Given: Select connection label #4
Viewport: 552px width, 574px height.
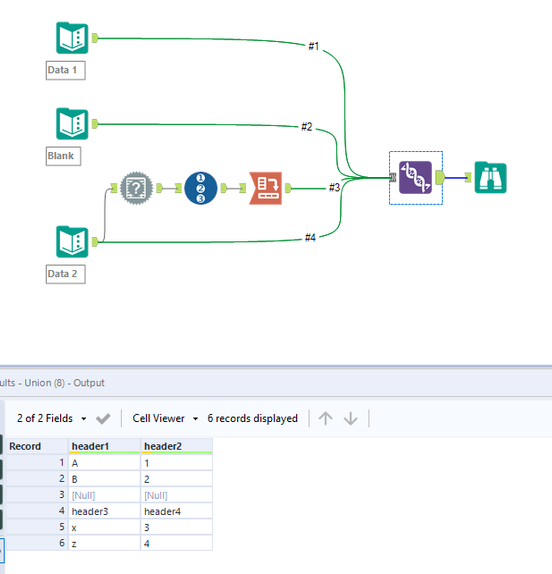Looking at the screenshot, I should click(310, 238).
